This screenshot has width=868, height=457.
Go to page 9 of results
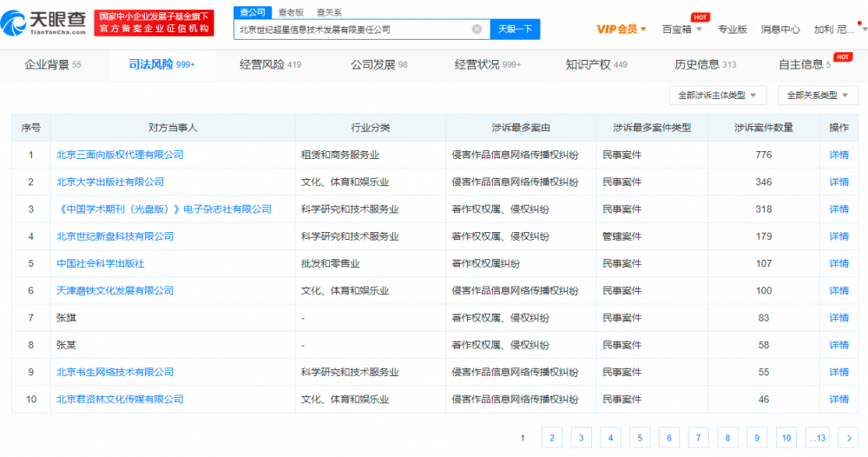tap(757, 438)
